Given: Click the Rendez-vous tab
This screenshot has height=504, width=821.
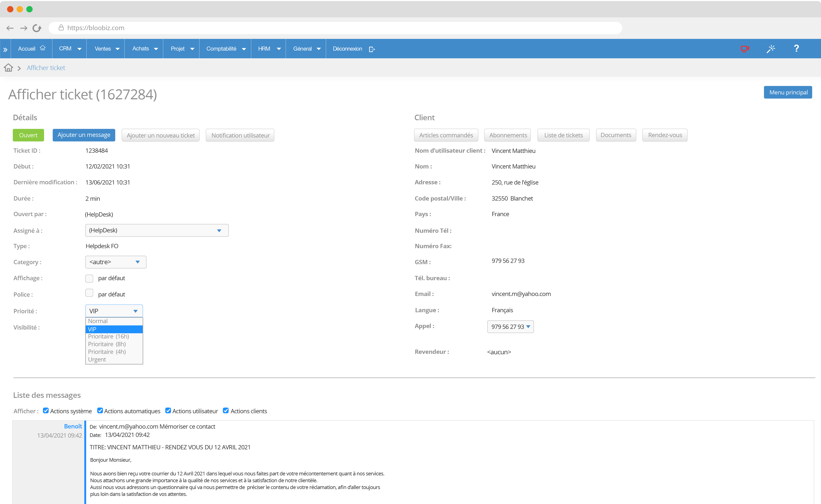Looking at the screenshot, I should pyautogui.click(x=665, y=135).
